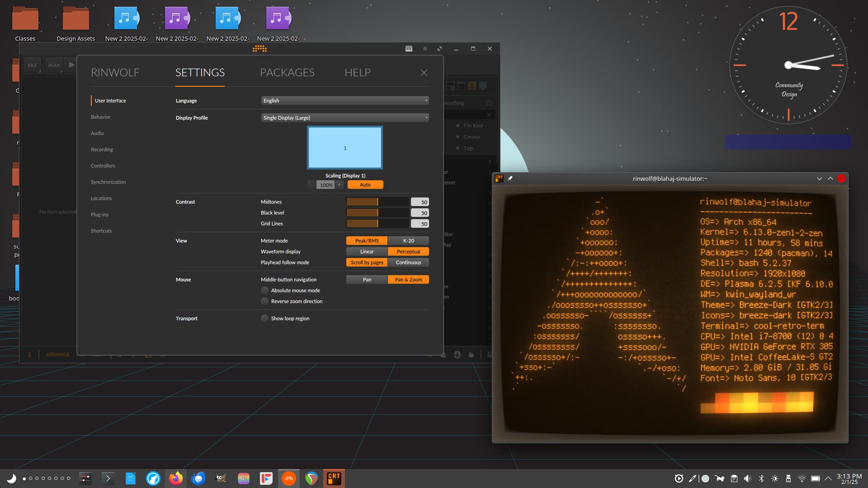Screen dimensions: 868x488
Task: Open the Design Assets desktop folder
Action: [76, 24]
